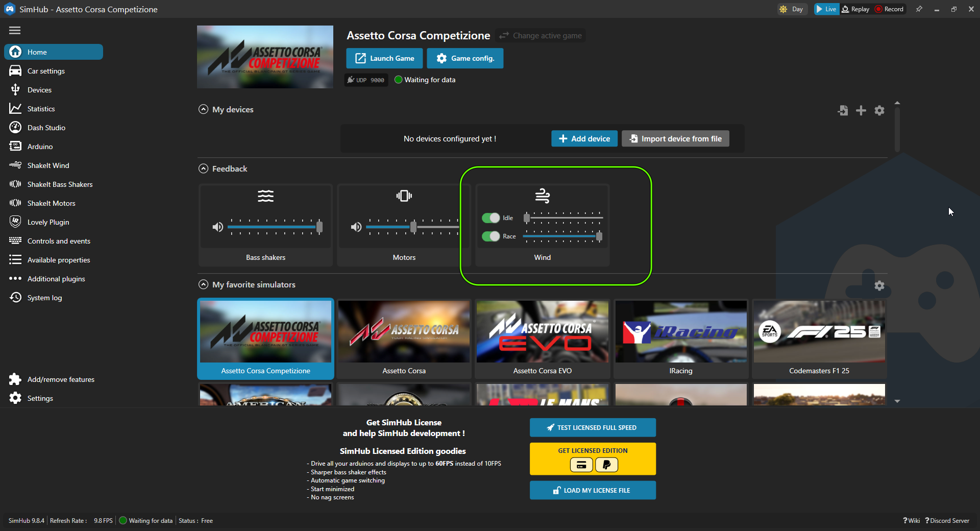The width and height of the screenshot is (980, 531).
Task: Click Change active game
Action: click(x=541, y=36)
